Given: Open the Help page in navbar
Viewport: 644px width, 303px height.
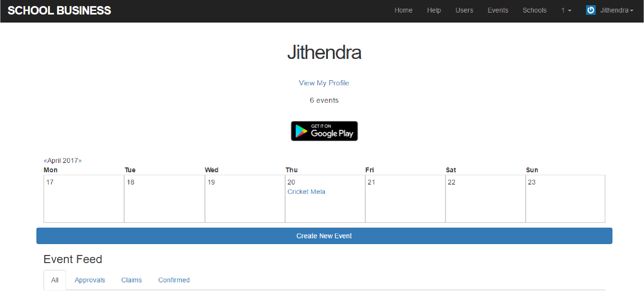Looking at the screenshot, I should (434, 10).
